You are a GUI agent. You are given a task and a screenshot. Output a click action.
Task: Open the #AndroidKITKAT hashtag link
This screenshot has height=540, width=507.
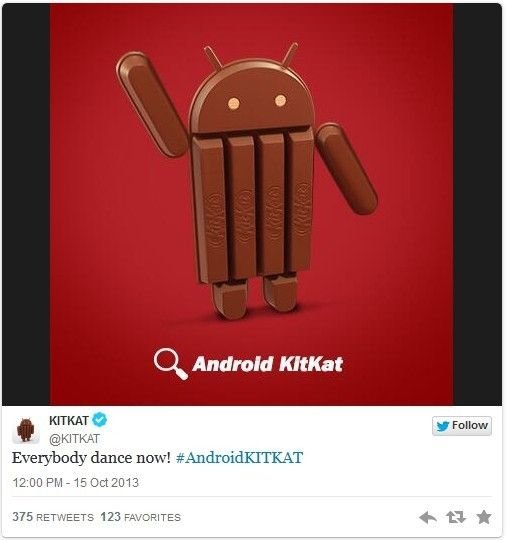(239, 458)
